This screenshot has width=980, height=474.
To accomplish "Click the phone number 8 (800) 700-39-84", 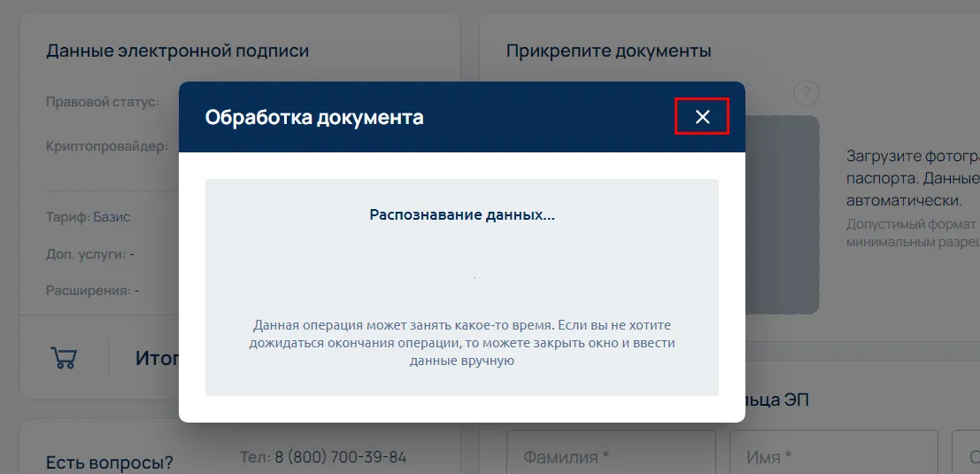I will point(322,457).
